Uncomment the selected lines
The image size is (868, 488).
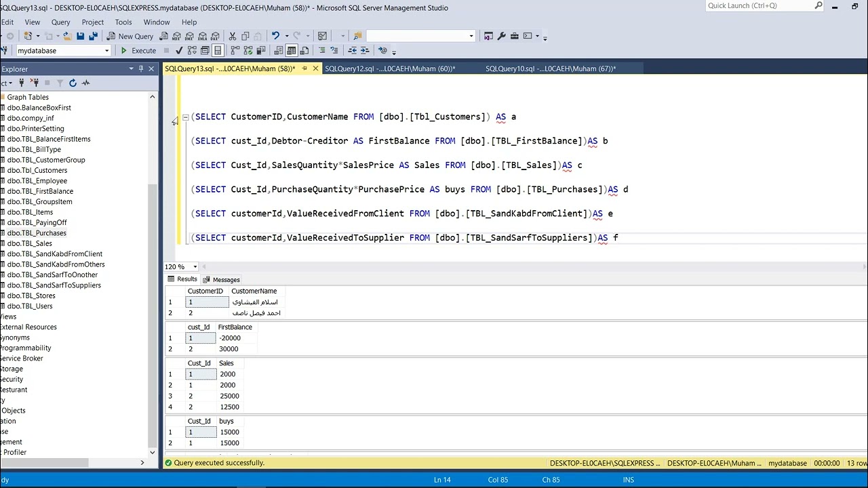[334, 50]
